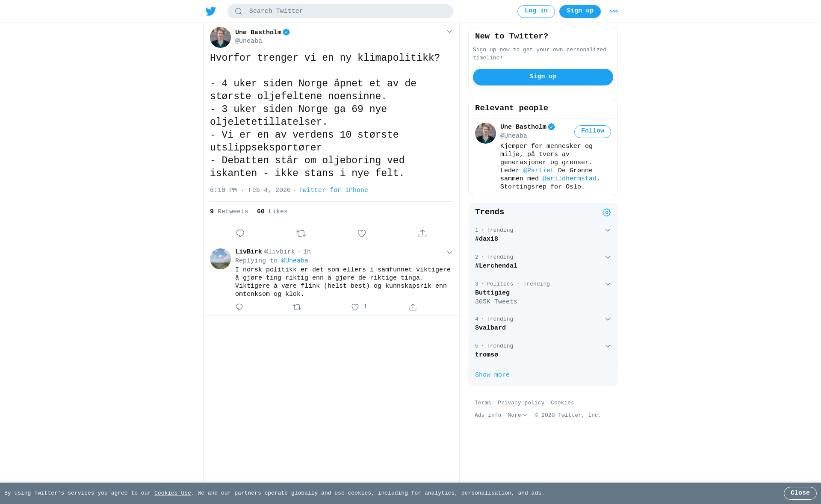The height and width of the screenshot is (504, 821).
Task: Expand the More footer dropdown
Action: pyautogui.click(x=517, y=416)
